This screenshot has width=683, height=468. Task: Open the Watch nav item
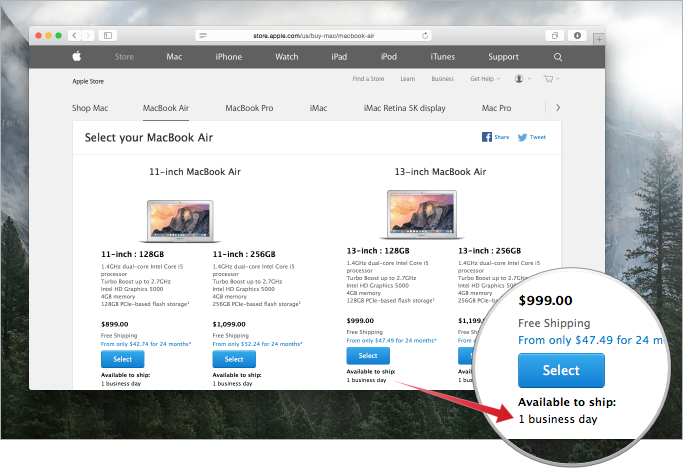tap(287, 57)
